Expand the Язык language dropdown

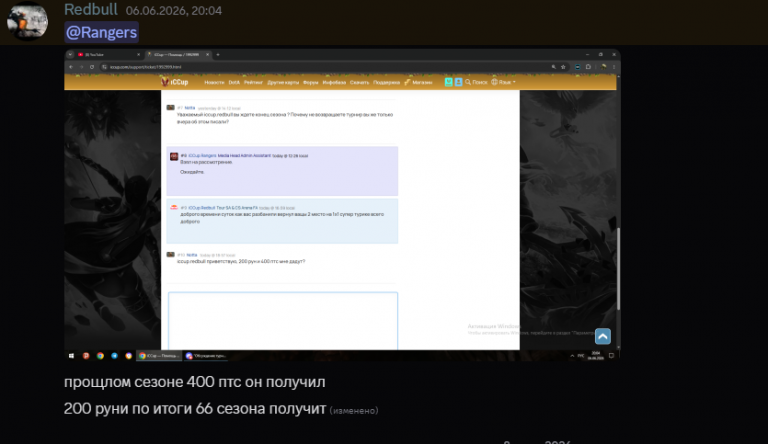tap(504, 82)
